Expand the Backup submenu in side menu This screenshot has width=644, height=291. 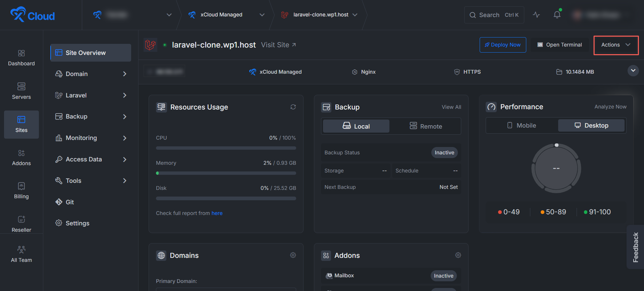click(91, 117)
